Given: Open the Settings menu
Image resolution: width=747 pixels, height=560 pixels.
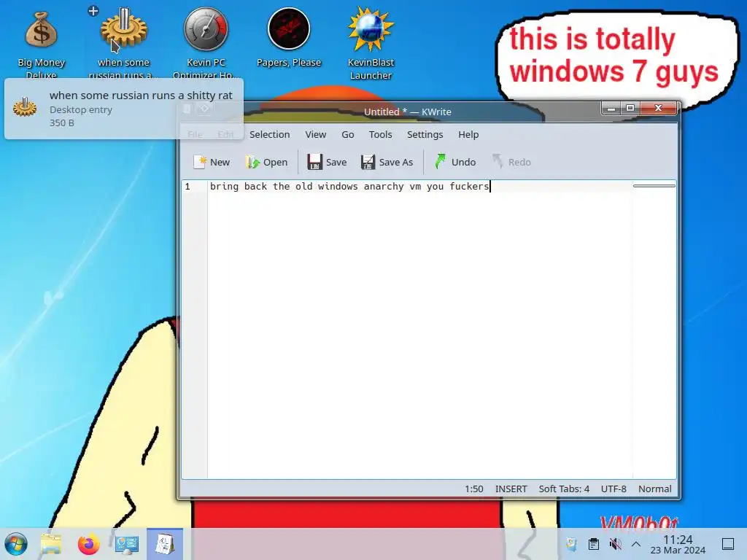Looking at the screenshot, I should click(425, 135).
